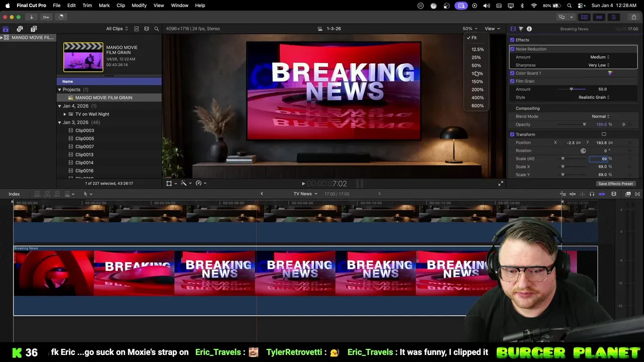This screenshot has height=362, width=644.
Task: Select 200% zoom level
Action: click(477, 89)
